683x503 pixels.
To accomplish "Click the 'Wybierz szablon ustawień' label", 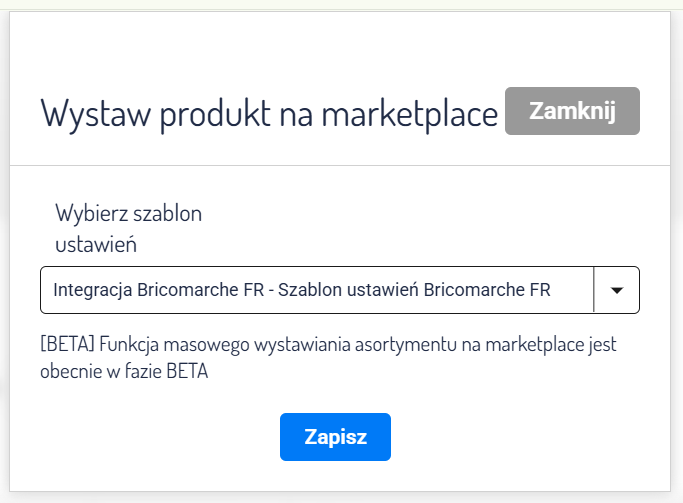I will [129, 227].
